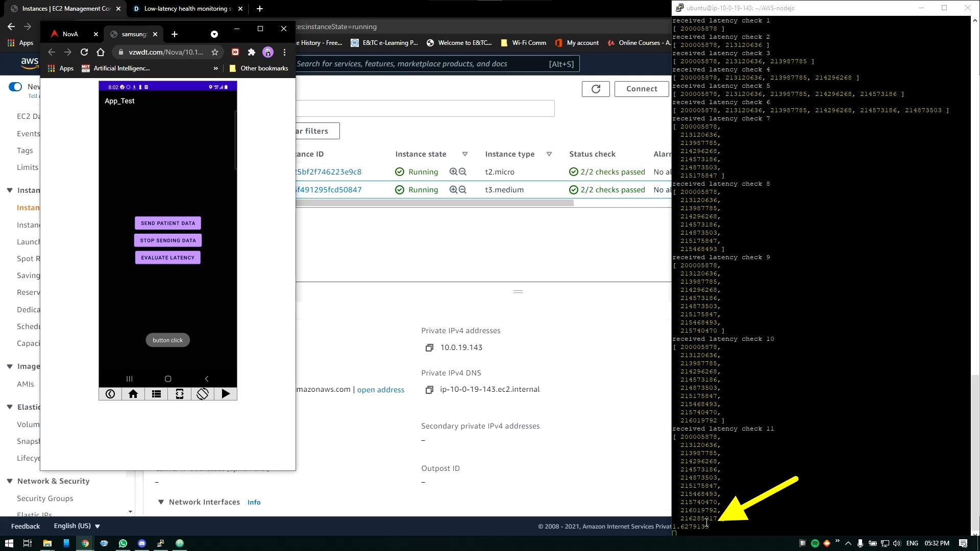Click the AWS refresh instances icon

pyautogui.click(x=596, y=89)
